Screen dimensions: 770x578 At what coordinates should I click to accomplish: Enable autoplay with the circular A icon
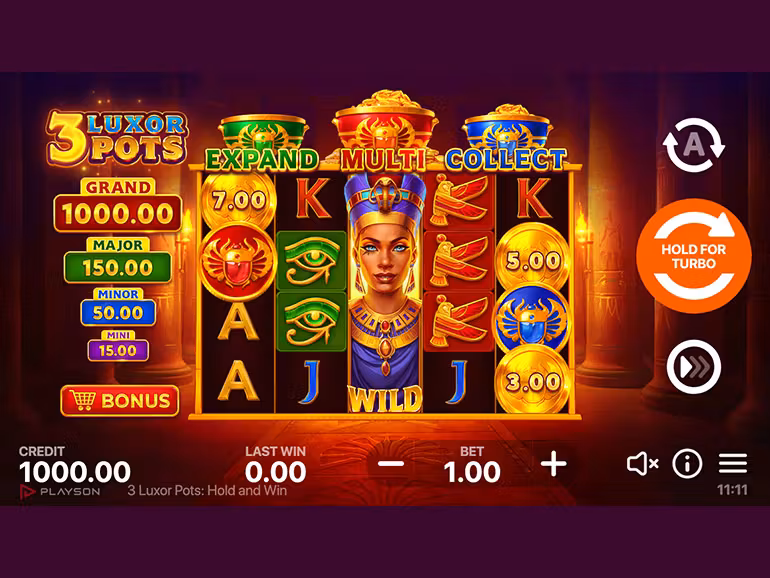click(693, 145)
